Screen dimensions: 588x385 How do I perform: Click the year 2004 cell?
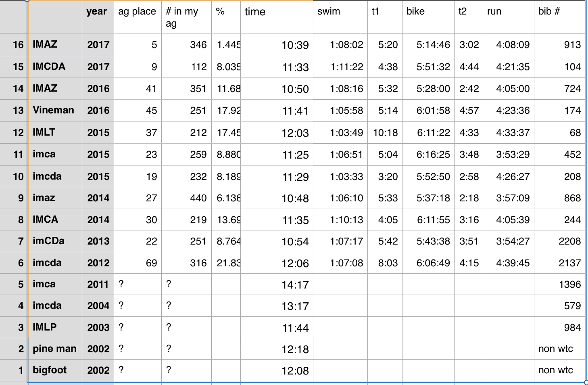pyautogui.click(x=98, y=306)
